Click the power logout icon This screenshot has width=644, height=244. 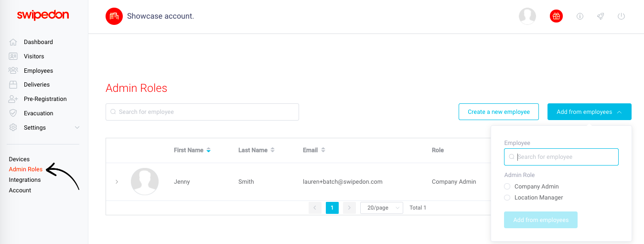(x=621, y=16)
